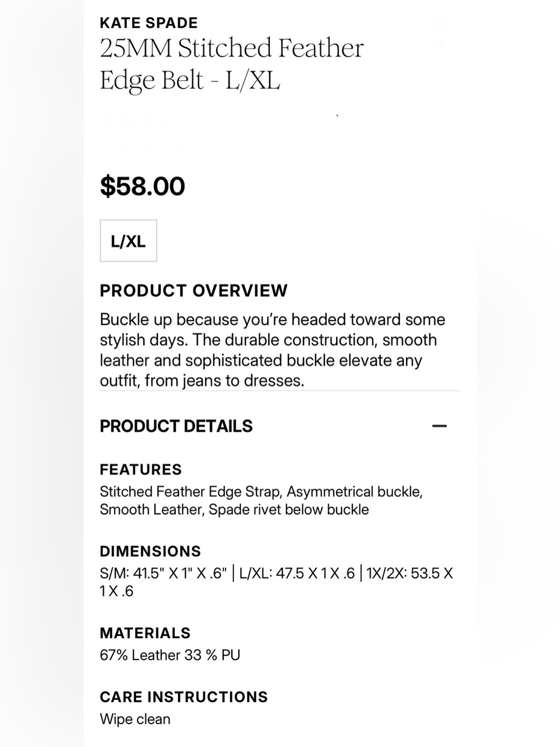The width and height of the screenshot is (560, 747).
Task: Click the 'Wipe clean' care text
Action: [135, 719]
